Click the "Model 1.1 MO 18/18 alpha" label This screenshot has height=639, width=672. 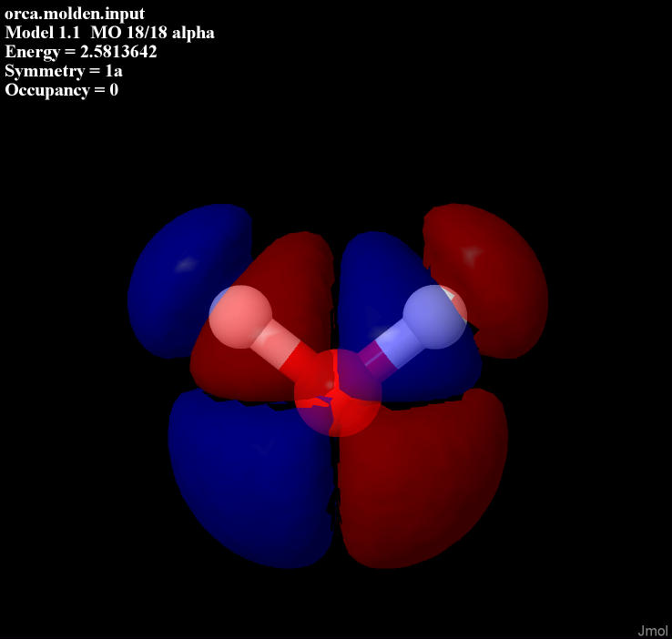coord(109,33)
